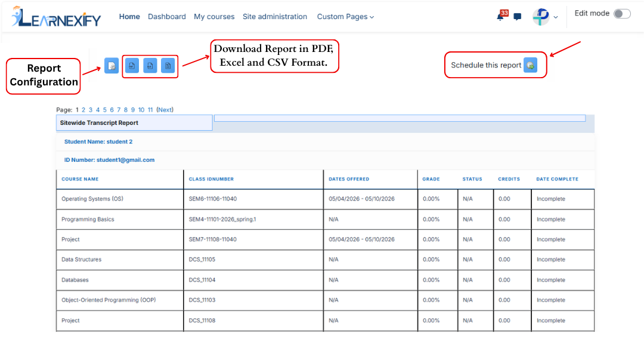Open Site administration menu

click(x=275, y=17)
